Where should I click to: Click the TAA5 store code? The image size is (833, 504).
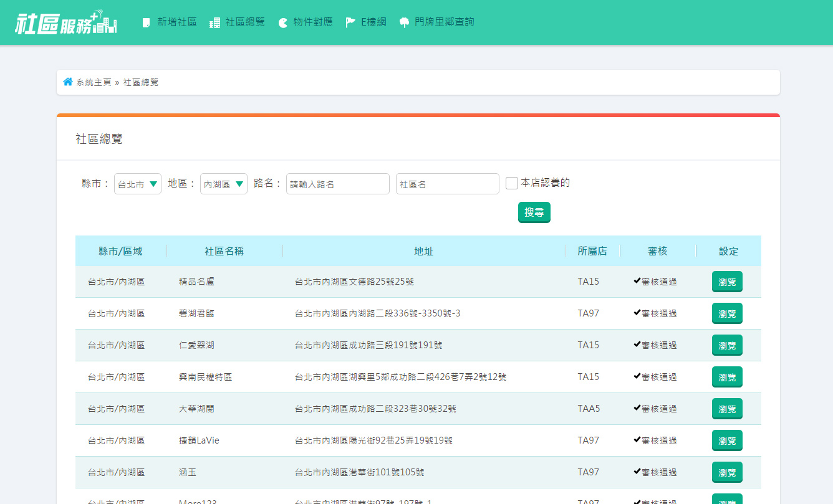[x=589, y=409]
